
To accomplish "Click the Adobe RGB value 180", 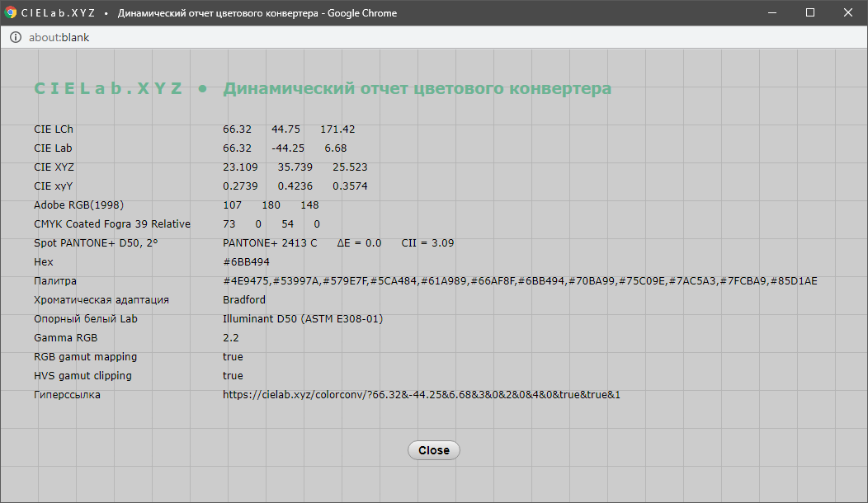I will coord(271,204).
